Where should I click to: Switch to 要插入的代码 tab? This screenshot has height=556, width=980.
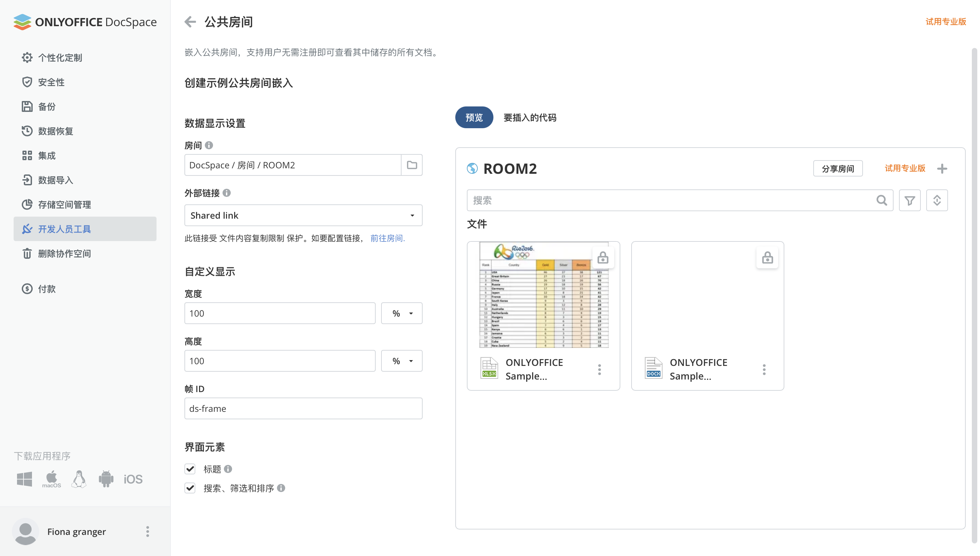(530, 117)
